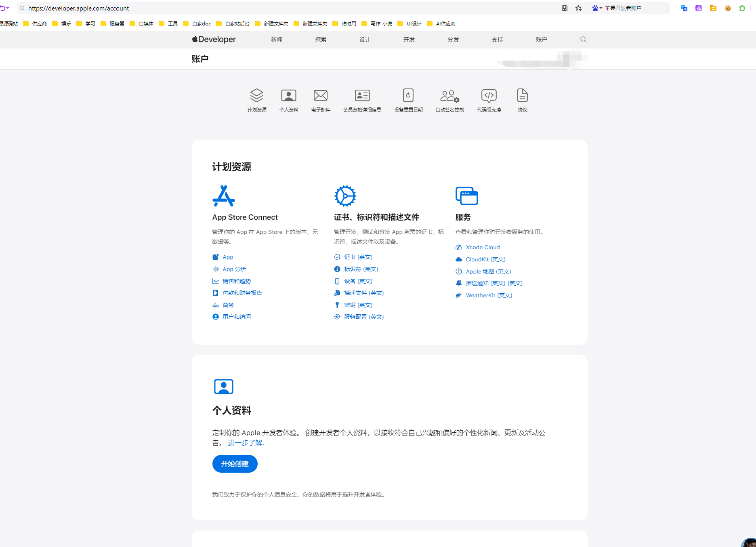Open the 账户 nav menu

(542, 40)
